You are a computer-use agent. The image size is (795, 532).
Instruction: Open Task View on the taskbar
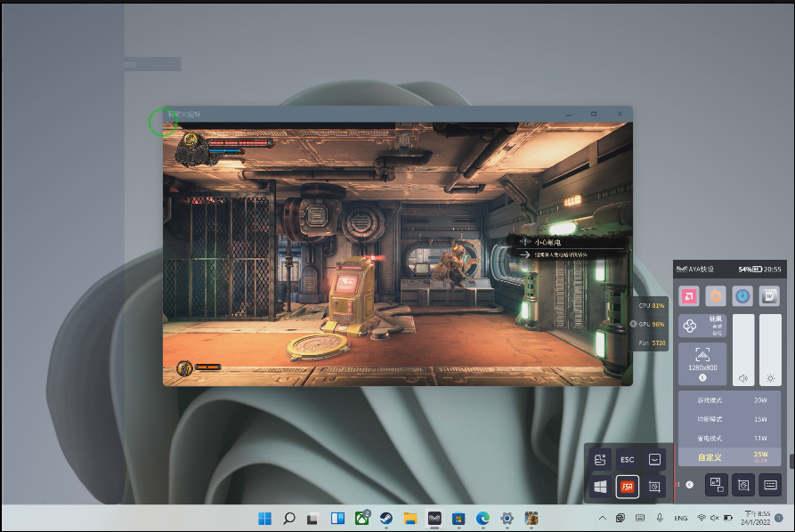coord(313,519)
